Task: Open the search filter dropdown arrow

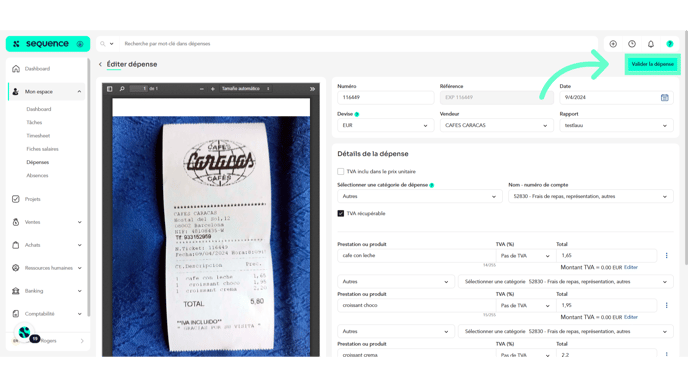Action: tap(111, 44)
